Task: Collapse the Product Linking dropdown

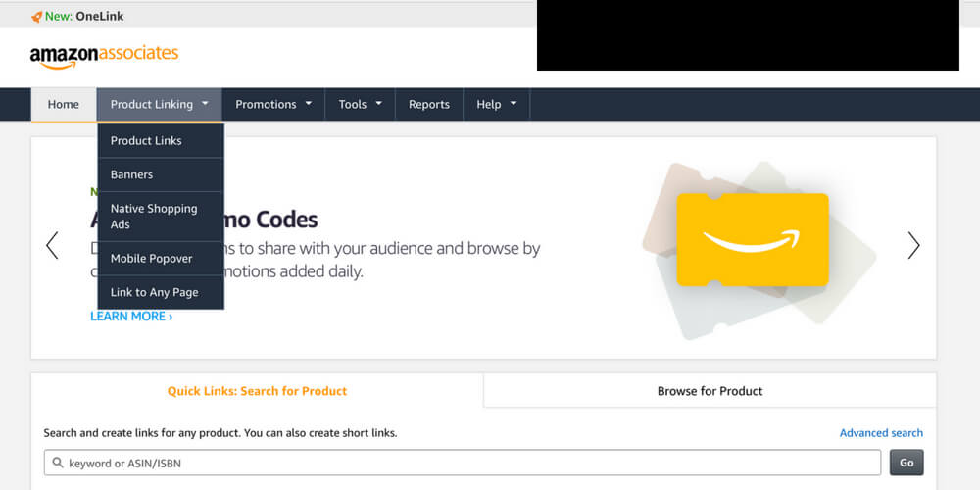Action: click(159, 105)
